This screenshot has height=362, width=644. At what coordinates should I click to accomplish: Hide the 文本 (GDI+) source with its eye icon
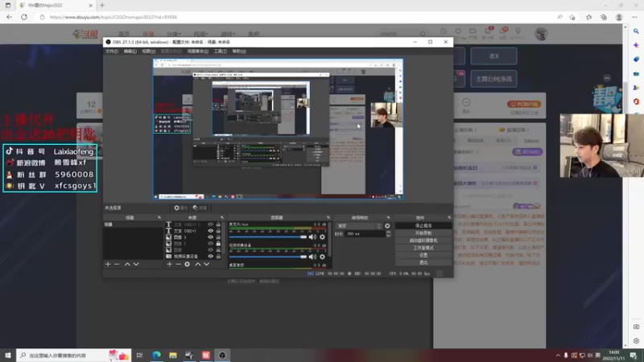[210, 231]
